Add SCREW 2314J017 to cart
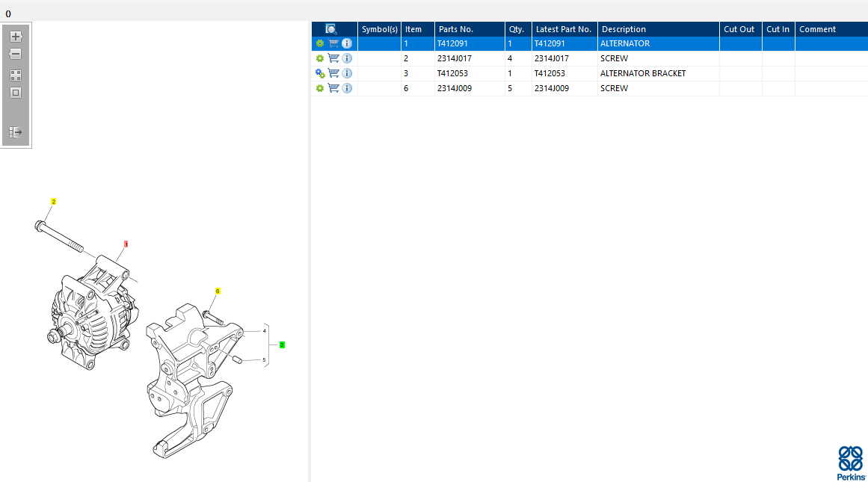This screenshot has width=868, height=482. pos(333,58)
